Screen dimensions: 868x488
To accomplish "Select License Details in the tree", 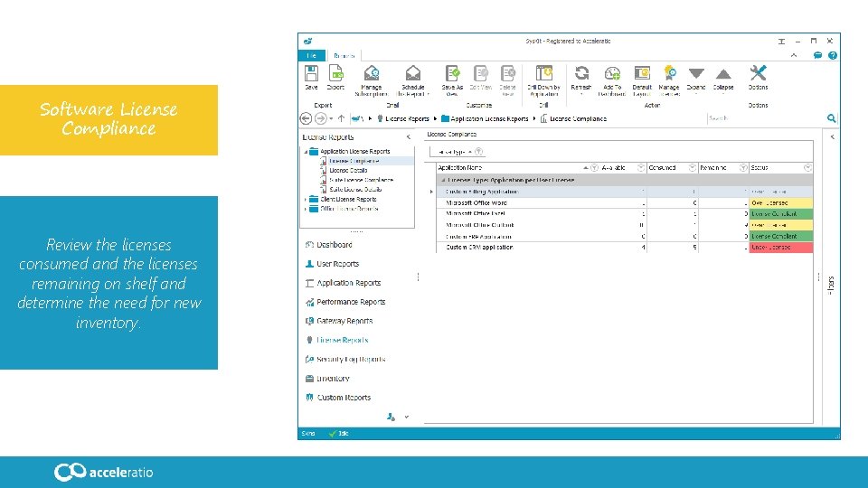I will 348,171.
